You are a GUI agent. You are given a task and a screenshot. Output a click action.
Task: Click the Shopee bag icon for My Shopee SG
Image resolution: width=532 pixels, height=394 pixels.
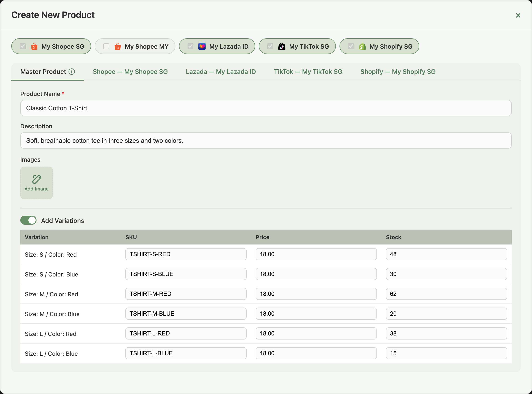click(34, 46)
